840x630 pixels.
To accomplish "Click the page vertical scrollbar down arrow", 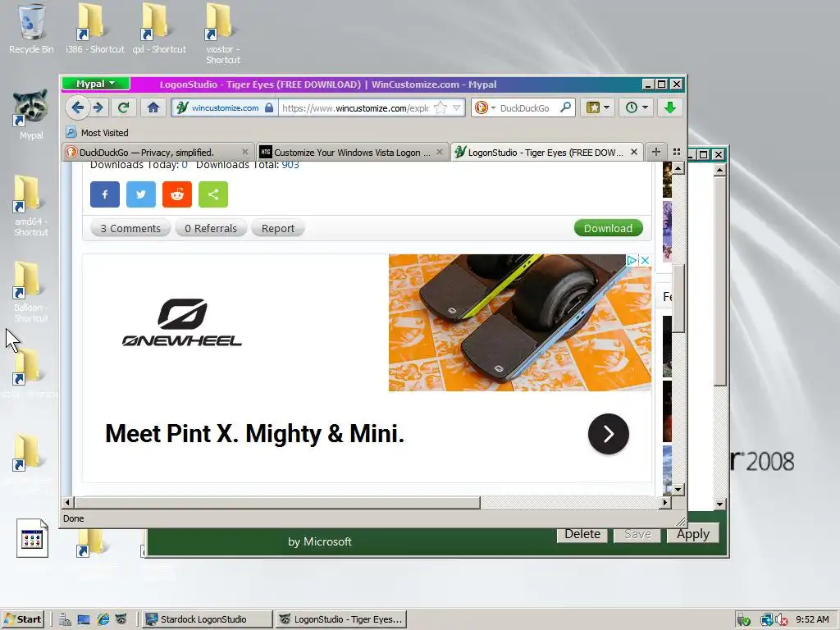I will coord(678,490).
